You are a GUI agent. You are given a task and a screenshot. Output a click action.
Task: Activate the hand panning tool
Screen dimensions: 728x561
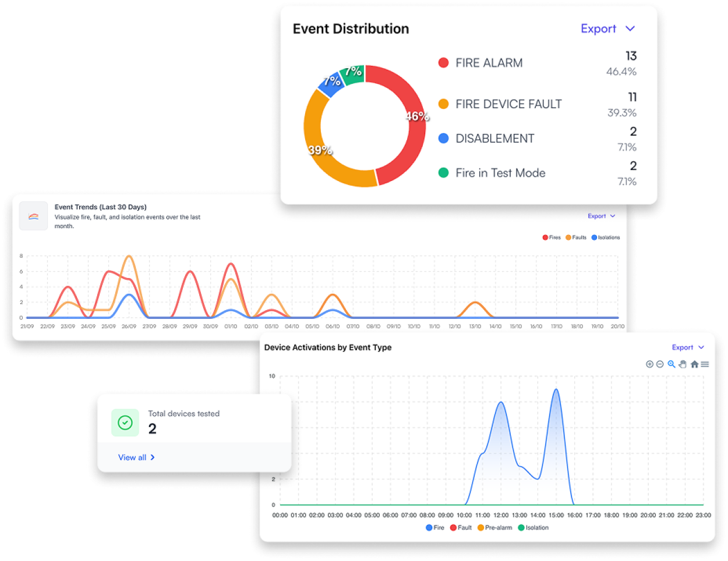683,364
